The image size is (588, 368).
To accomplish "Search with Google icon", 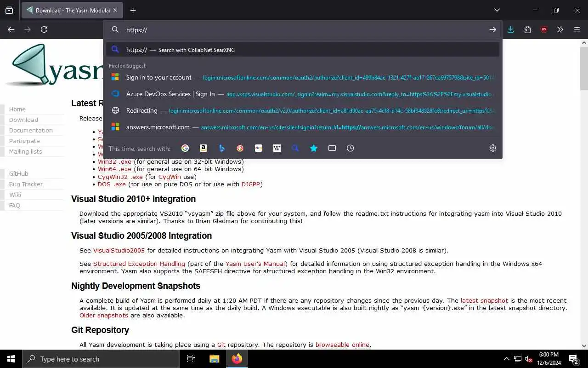I will tap(185, 148).
